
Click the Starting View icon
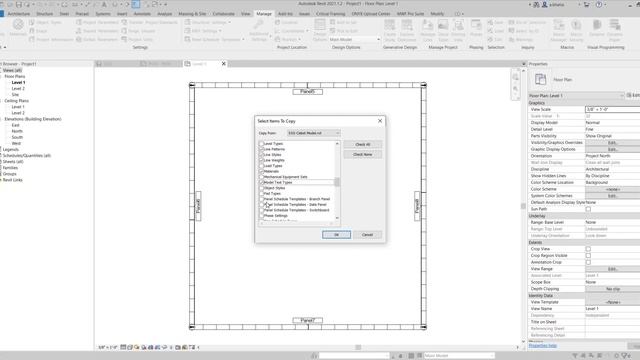coord(458,25)
